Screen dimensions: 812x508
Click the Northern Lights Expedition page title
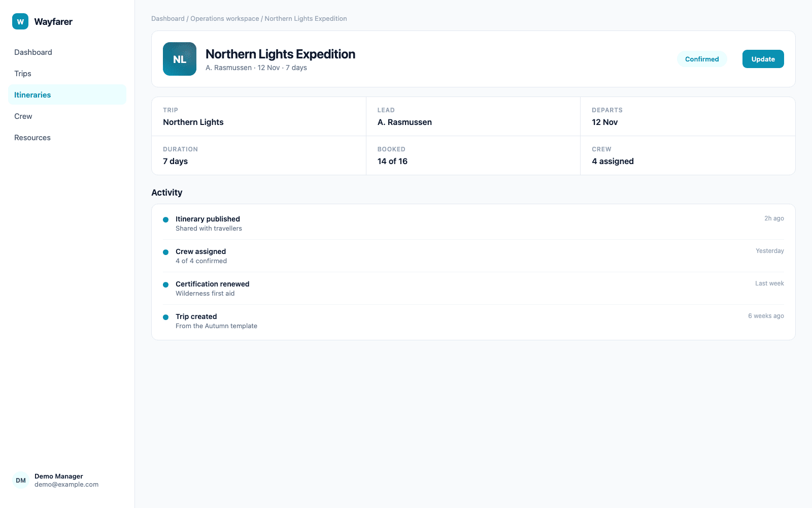click(281, 54)
